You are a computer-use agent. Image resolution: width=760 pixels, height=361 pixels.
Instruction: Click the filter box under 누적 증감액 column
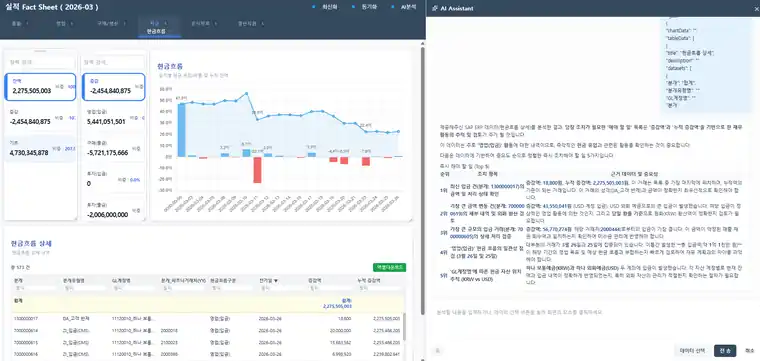378,288
